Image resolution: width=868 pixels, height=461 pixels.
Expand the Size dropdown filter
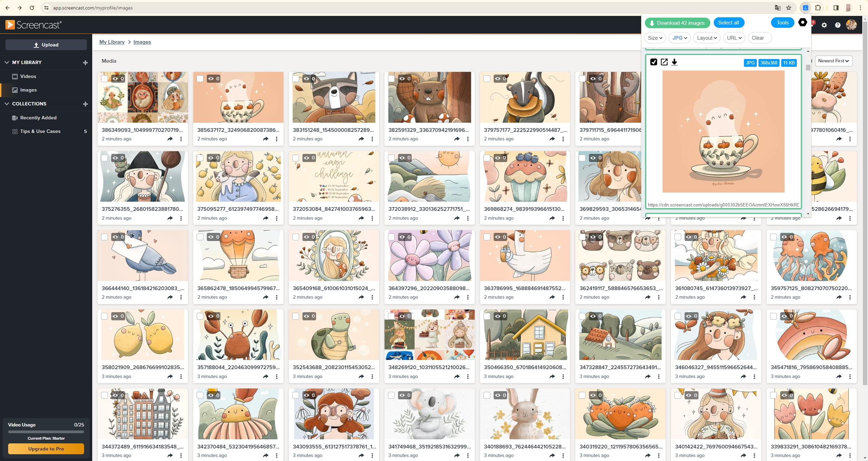[654, 38]
